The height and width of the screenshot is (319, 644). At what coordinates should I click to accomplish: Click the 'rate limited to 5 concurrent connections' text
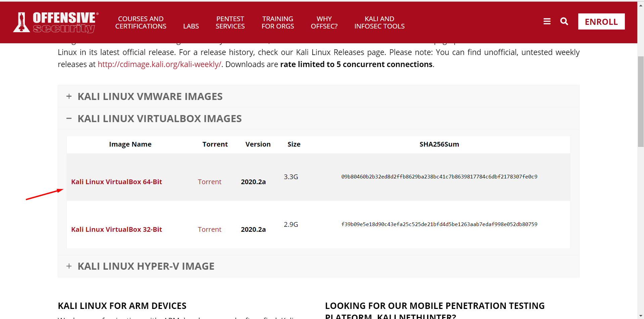point(356,64)
